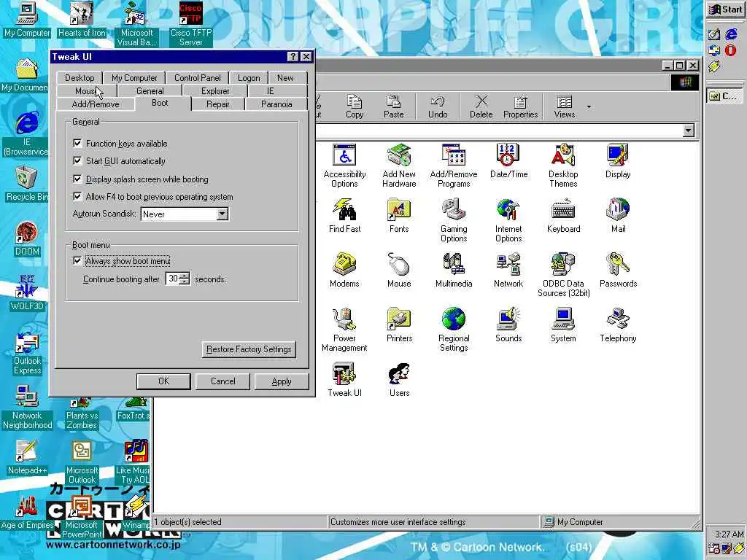Click Views toolbar button
Image resolution: width=747 pixels, height=560 pixels.
(x=565, y=106)
